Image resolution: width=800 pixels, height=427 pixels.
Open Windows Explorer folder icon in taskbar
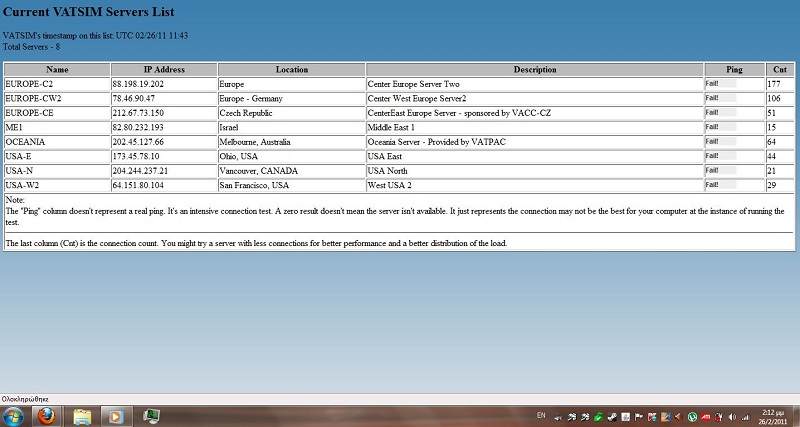pyautogui.click(x=82, y=416)
